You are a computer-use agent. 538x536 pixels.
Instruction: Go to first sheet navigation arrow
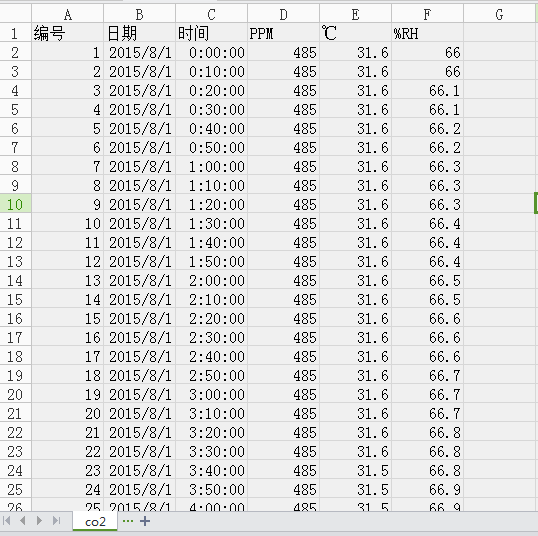pyautogui.click(x=7, y=521)
